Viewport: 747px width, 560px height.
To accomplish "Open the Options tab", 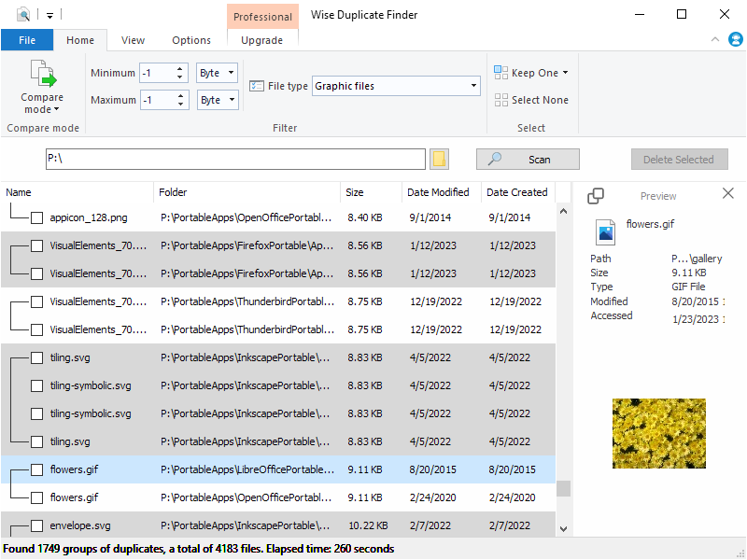I will coord(191,40).
